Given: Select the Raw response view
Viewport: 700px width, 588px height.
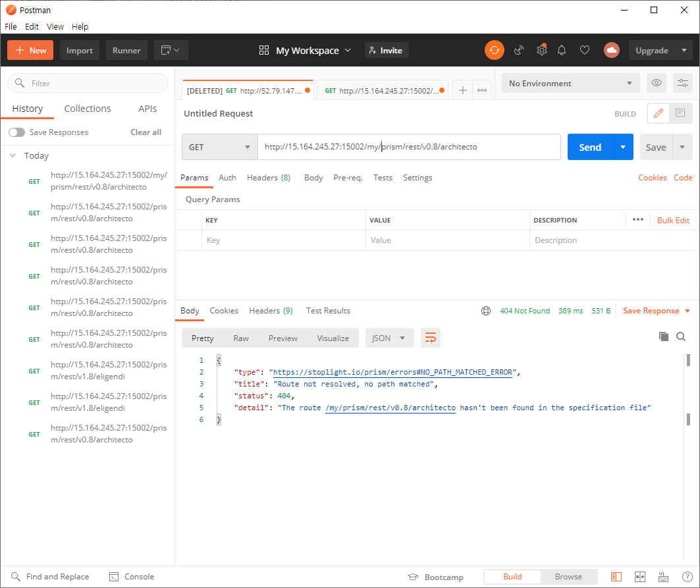Looking at the screenshot, I should click(x=241, y=338).
